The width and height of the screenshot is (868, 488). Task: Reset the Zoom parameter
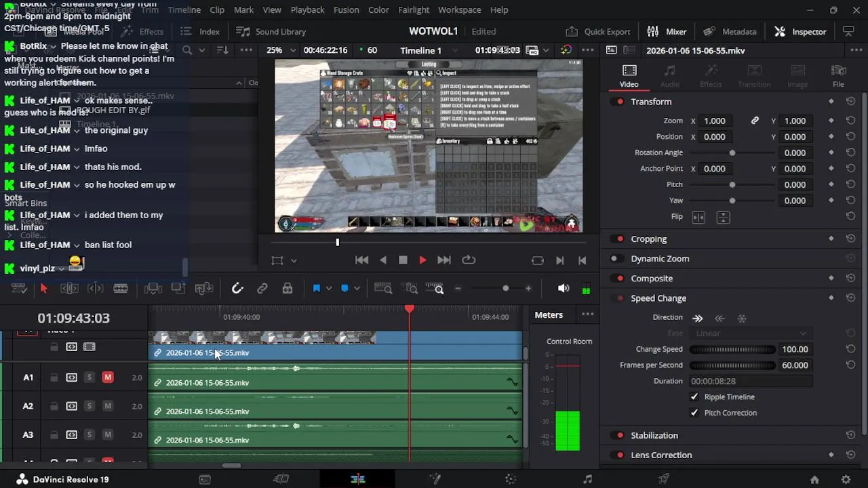(x=850, y=121)
